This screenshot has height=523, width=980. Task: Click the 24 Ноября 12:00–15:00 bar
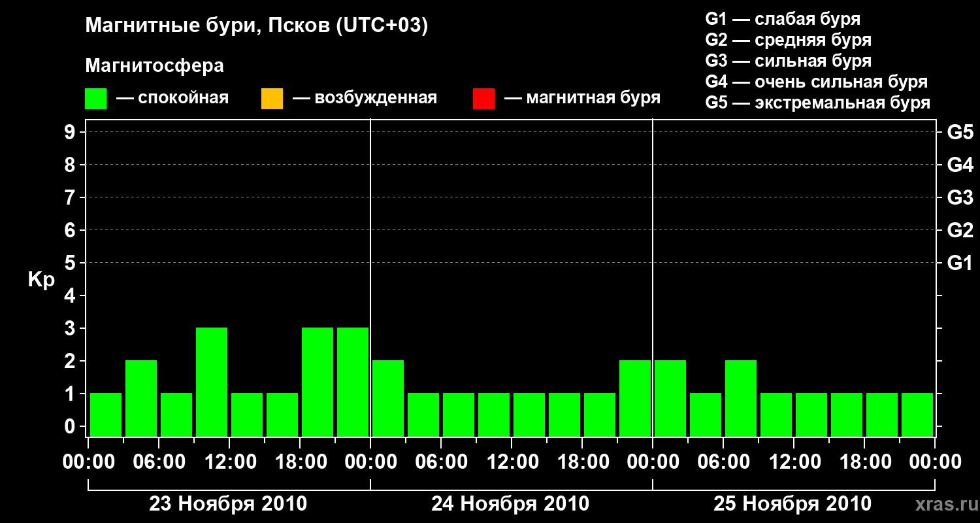tap(529, 414)
